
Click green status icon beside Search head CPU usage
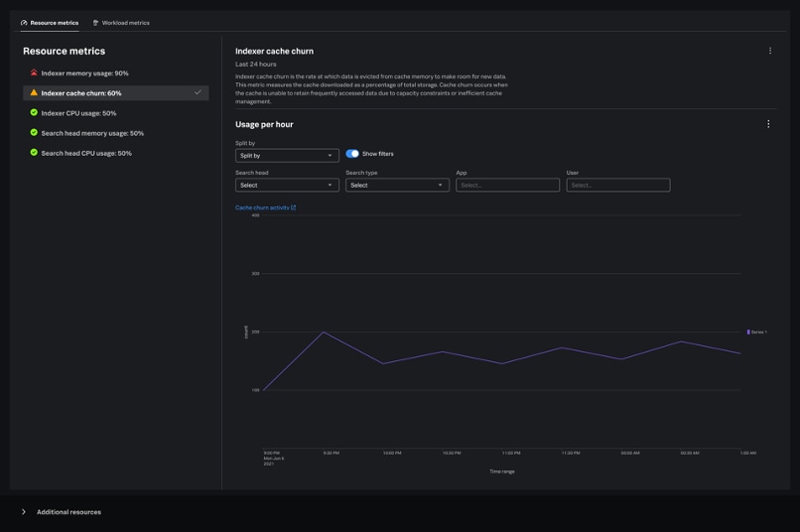[x=34, y=153]
